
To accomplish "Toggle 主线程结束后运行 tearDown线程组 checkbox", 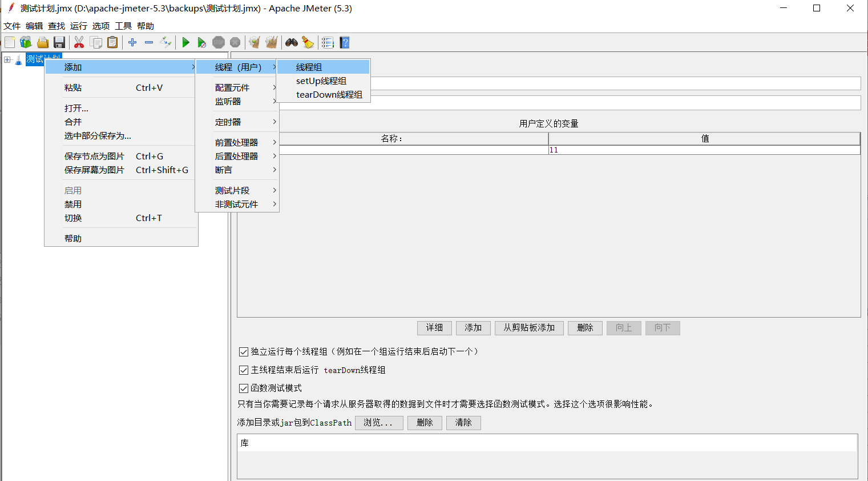I will click(244, 370).
